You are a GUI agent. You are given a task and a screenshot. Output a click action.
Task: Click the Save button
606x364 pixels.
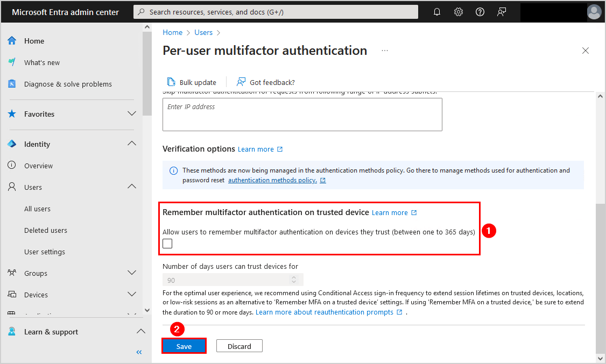184,346
